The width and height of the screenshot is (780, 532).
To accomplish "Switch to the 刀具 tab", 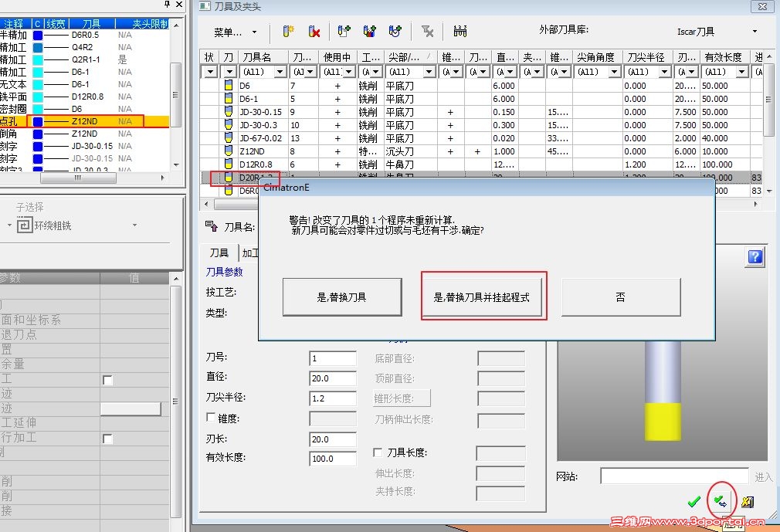I will 219,253.
